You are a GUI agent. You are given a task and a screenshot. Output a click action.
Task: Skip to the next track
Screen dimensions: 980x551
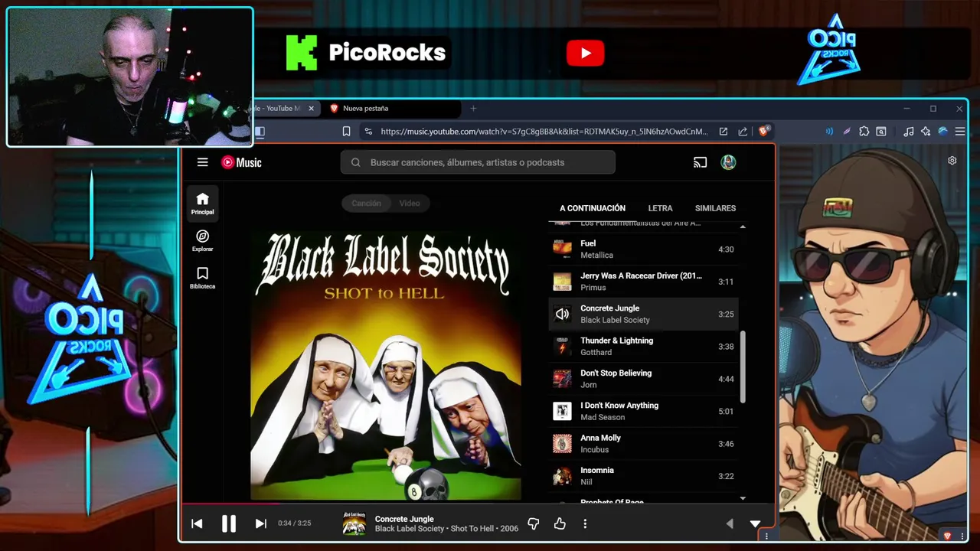[x=260, y=523]
